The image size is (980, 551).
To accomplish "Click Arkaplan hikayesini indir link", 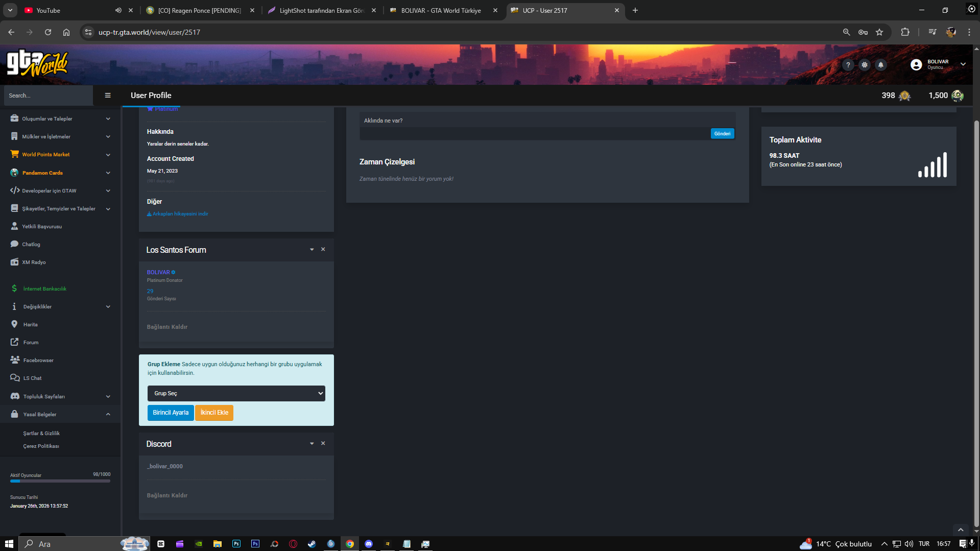I will pyautogui.click(x=178, y=214).
